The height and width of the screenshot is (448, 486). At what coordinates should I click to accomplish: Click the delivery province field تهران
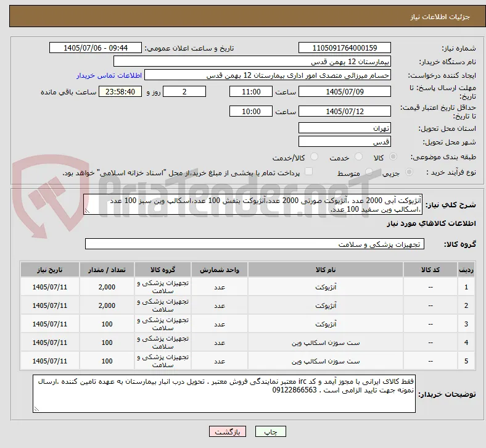tap(345, 128)
